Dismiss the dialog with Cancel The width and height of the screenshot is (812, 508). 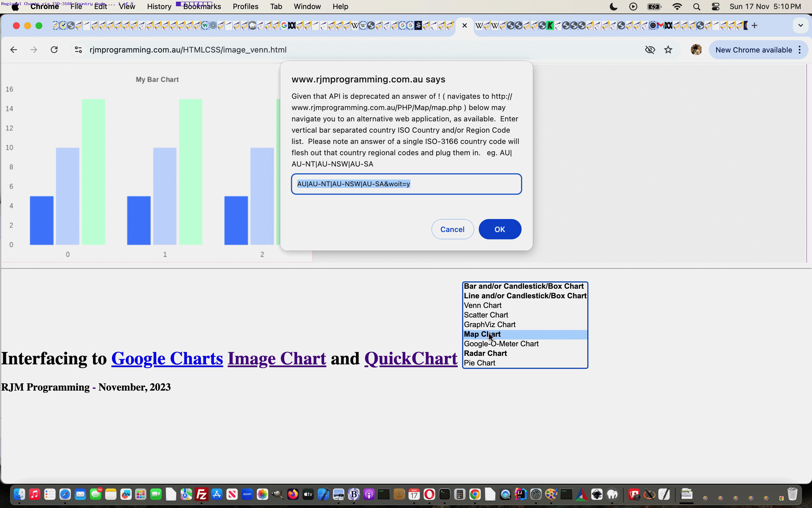(x=452, y=229)
